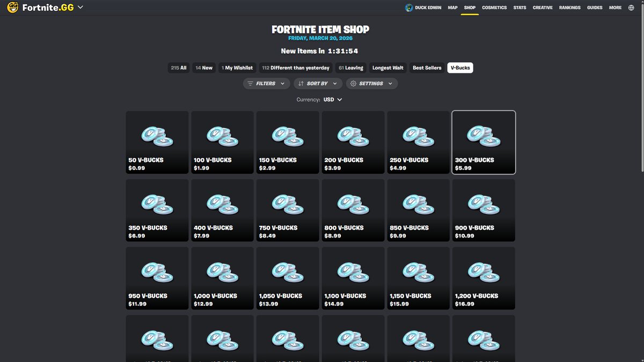Select the All filter tab
Viewport: 644px width, 362px height.
pyautogui.click(x=179, y=68)
